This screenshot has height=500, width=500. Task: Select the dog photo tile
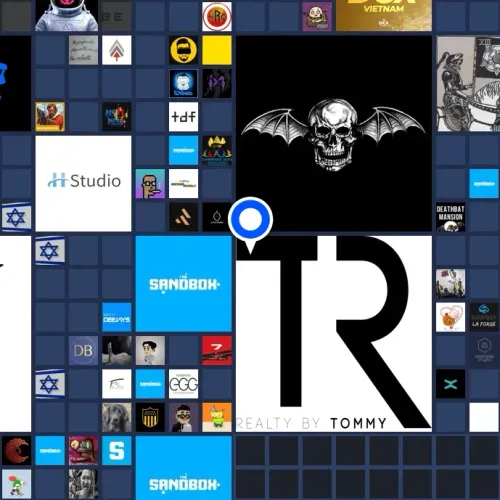[x=117, y=417]
